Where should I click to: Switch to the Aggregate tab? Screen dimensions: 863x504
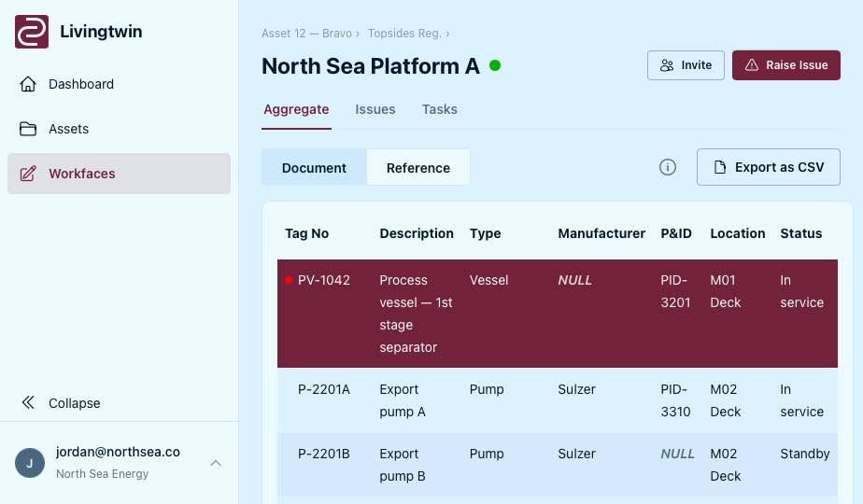pyautogui.click(x=296, y=109)
